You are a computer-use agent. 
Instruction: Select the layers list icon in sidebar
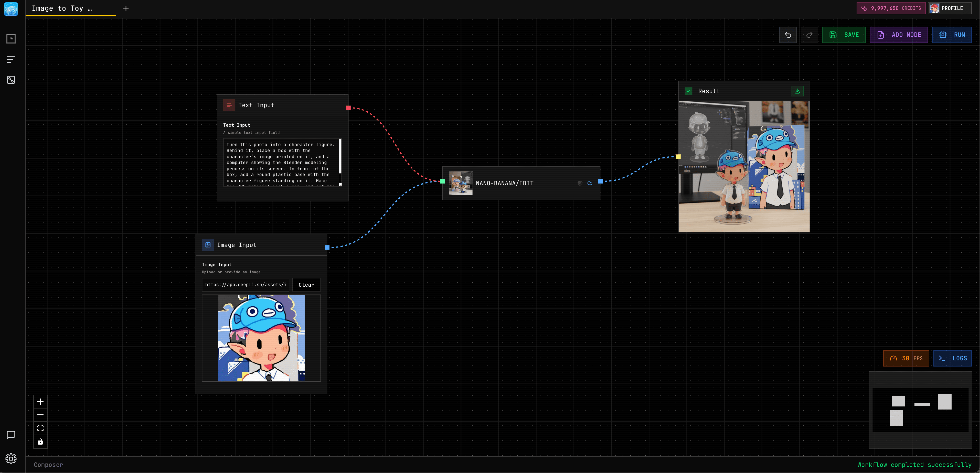click(11, 59)
